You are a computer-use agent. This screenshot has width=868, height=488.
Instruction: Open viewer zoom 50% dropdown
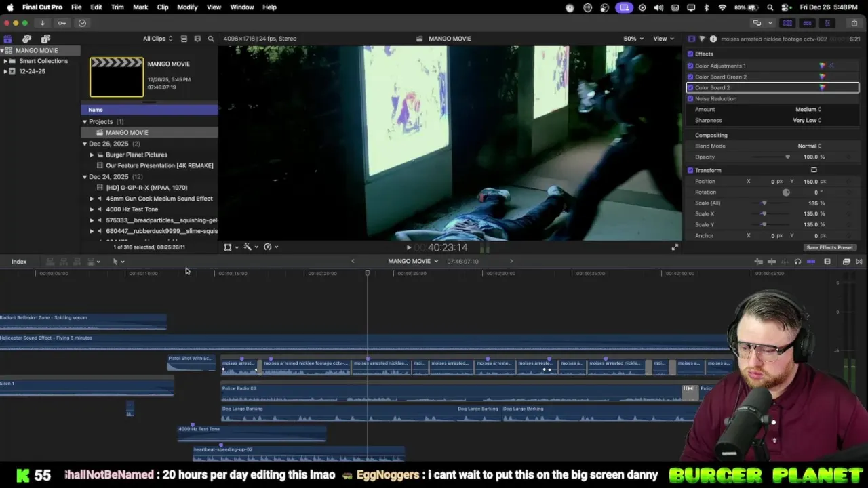[634, 39]
